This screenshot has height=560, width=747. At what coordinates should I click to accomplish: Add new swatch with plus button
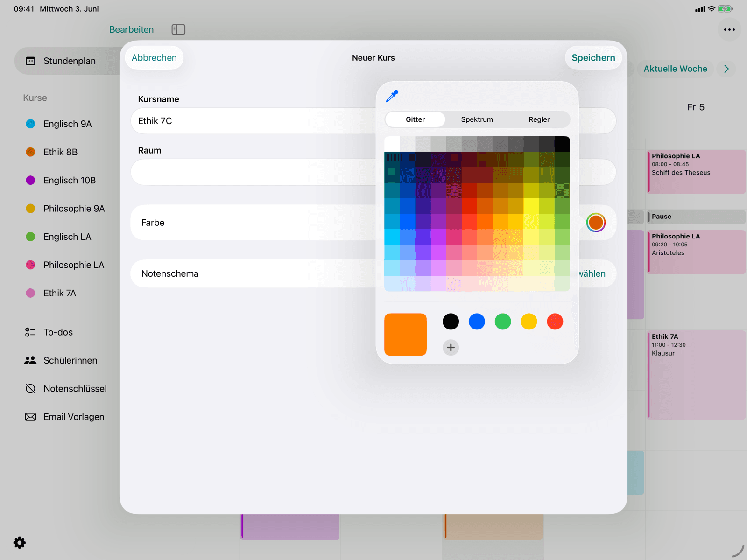point(451,347)
